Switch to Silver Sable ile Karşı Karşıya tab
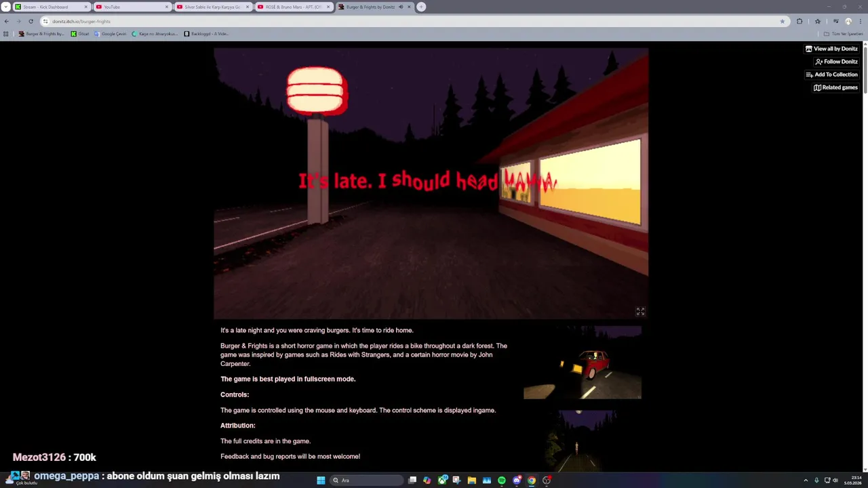The width and height of the screenshot is (868, 488). (212, 7)
